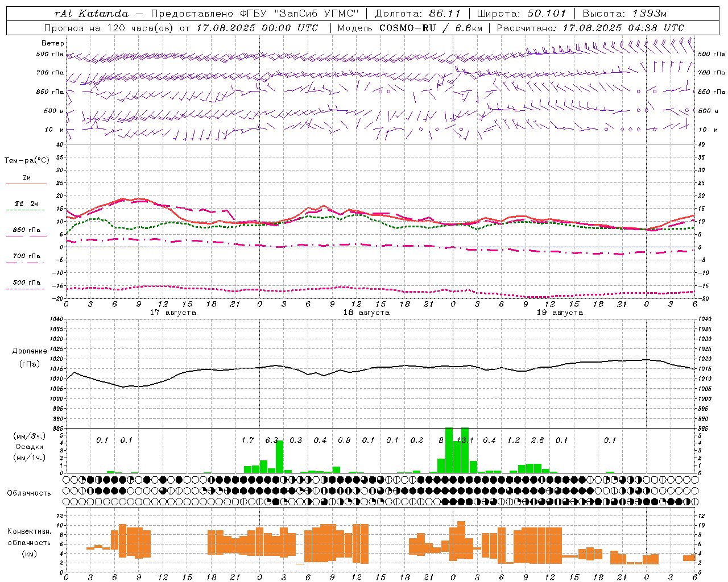Viewport: 728px width, 582px height.
Task: Click the (мм/1ч.) unit label
Action: pos(30,458)
